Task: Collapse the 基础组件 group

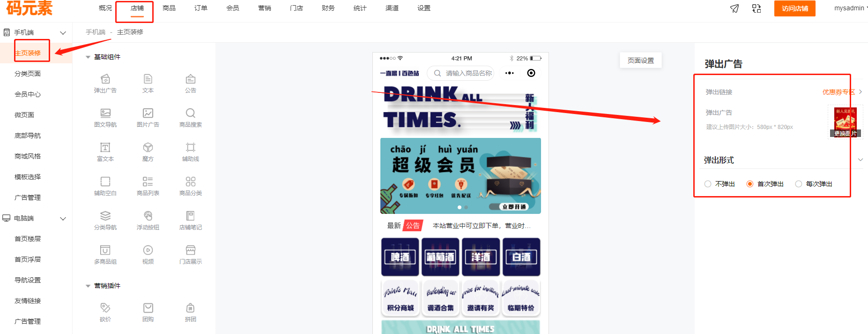Action: (x=88, y=57)
